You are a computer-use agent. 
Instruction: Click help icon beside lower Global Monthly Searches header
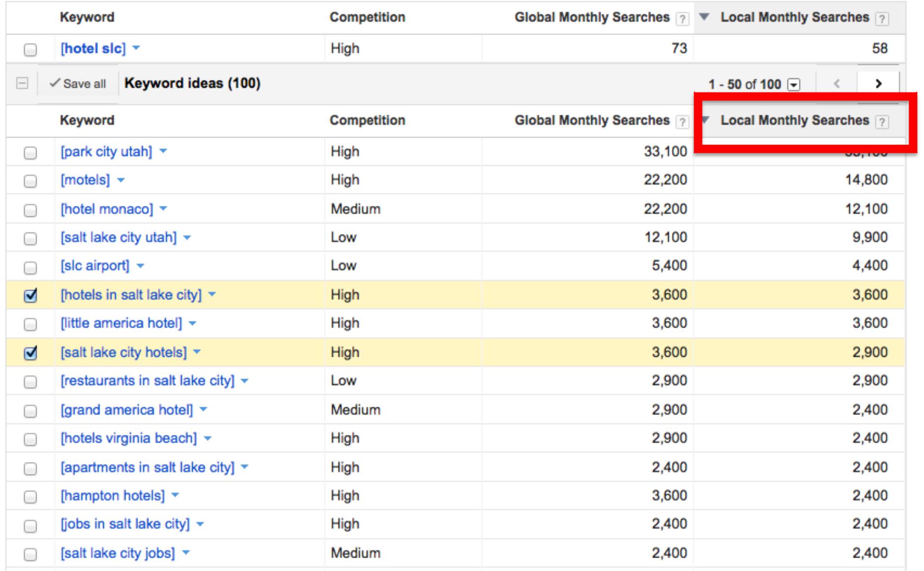click(682, 122)
